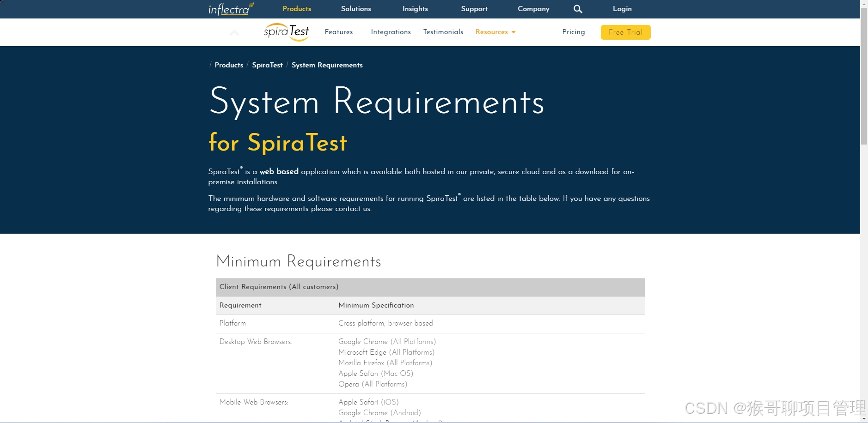This screenshot has height=423, width=868.
Task: Click 'Apple Safari (iOS)' entry
Action: pos(368,402)
